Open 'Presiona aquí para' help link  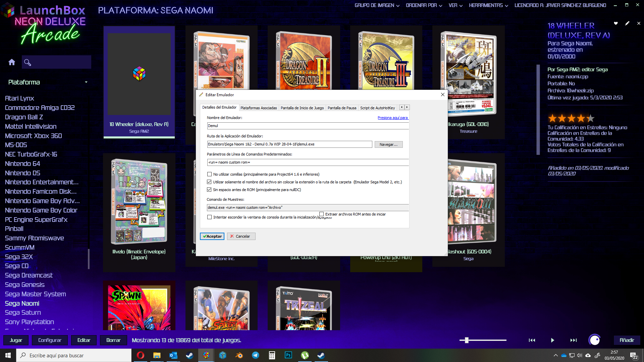pyautogui.click(x=393, y=118)
